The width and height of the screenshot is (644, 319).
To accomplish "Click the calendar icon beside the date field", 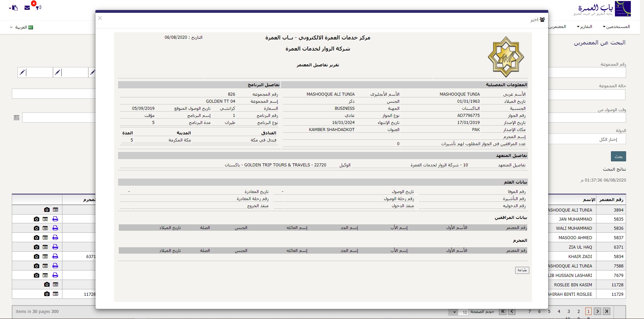I will click(17, 118).
